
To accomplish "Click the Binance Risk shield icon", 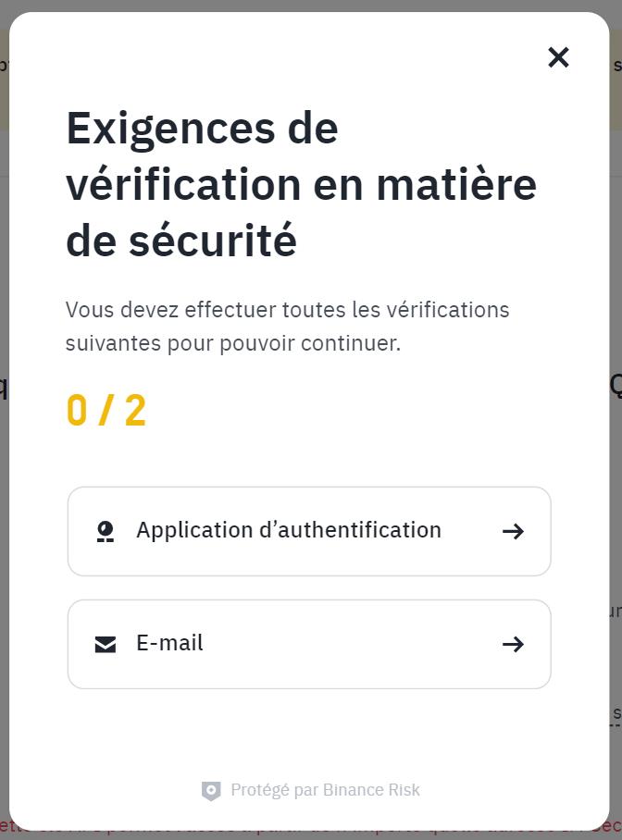I will (211, 791).
